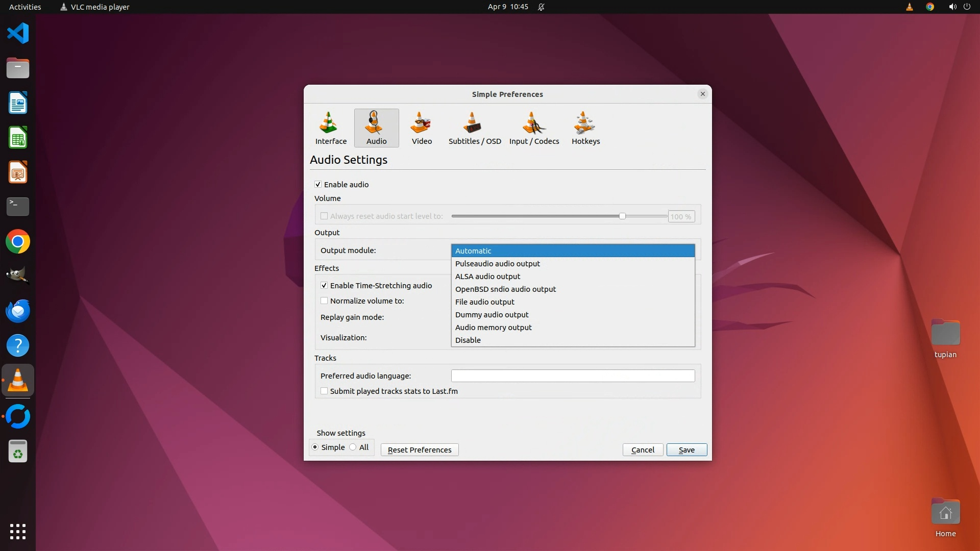Click VLC tray icon in top bar
Screen dimensions: 980x551
click(909, 7)
